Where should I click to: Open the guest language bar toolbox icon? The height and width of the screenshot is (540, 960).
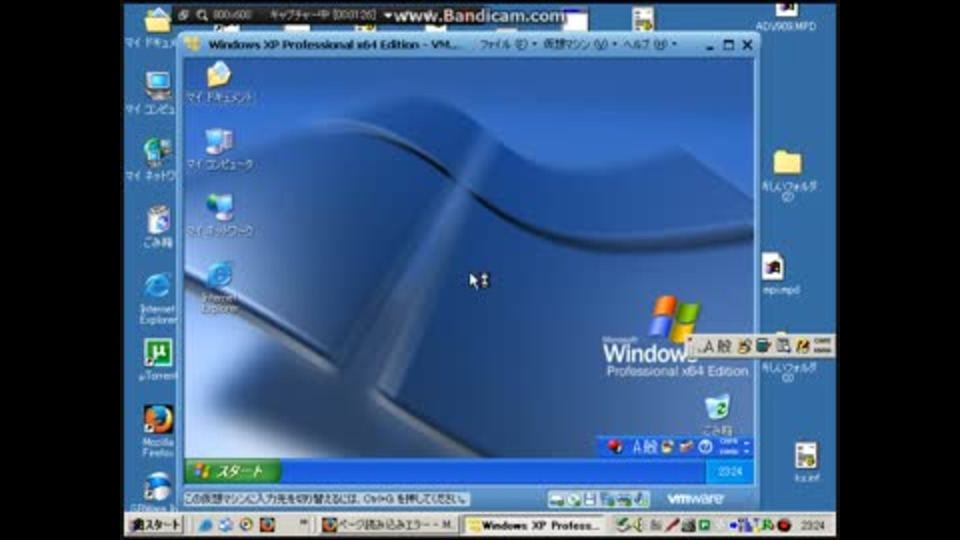coord(686,447)
